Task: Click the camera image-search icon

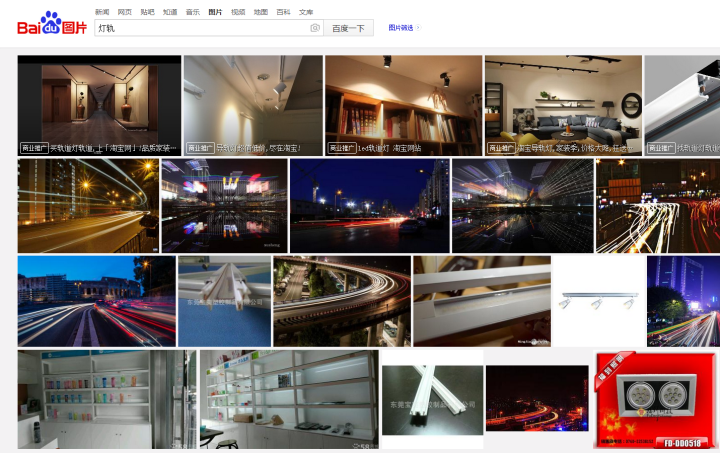Action: 315,28
